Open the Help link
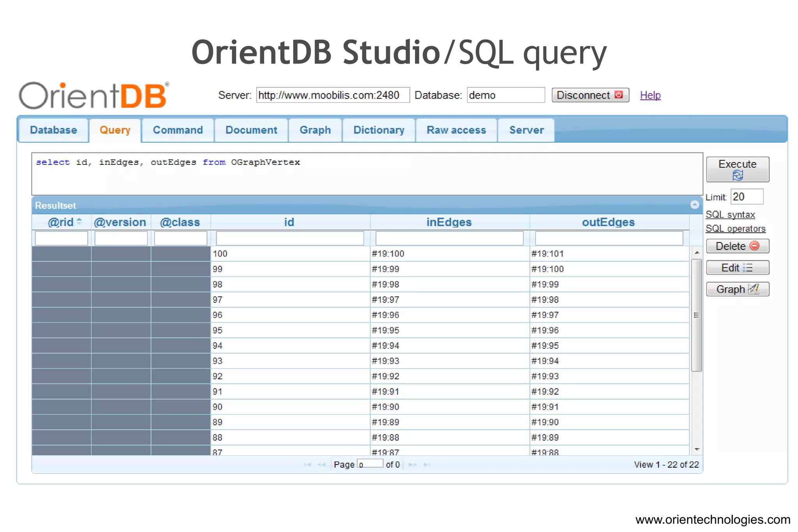The width and height of the screenshot is (798, 532). [x=650, y=95]
